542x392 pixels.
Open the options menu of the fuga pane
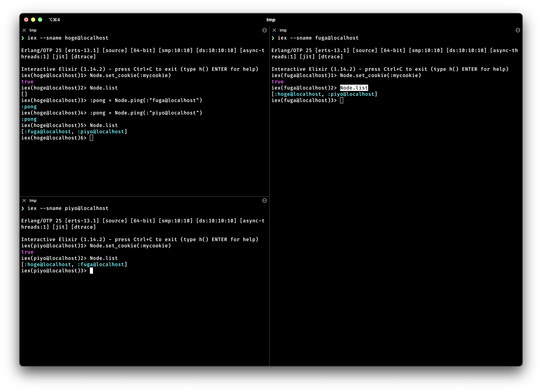(518, 30)
